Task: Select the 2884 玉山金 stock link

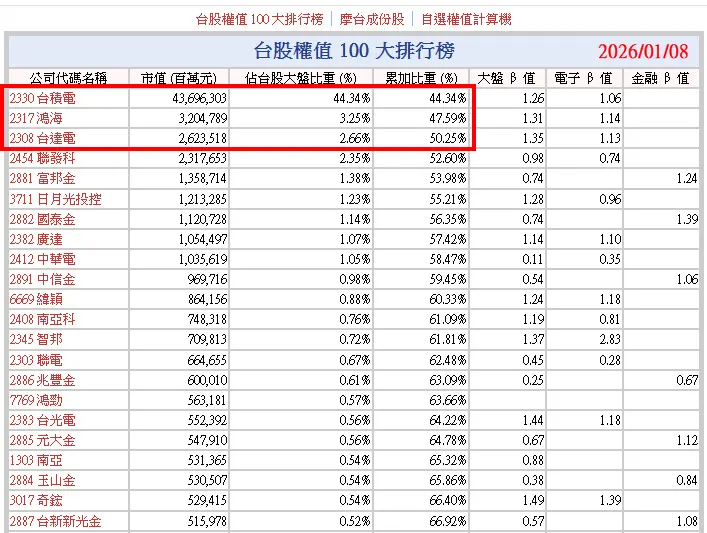Action: click(x=42, y=480)
